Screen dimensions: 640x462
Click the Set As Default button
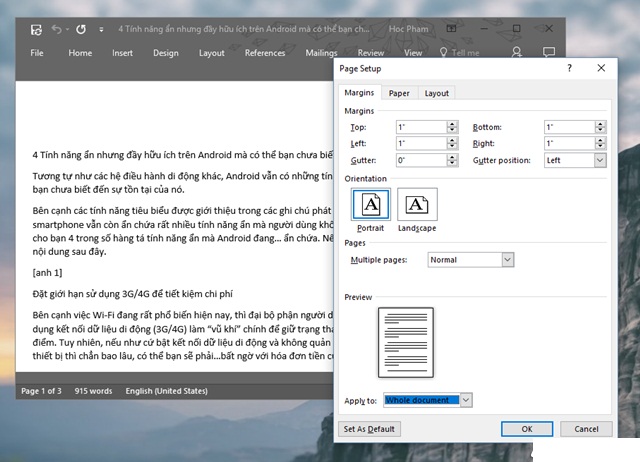tap(369, 429)
